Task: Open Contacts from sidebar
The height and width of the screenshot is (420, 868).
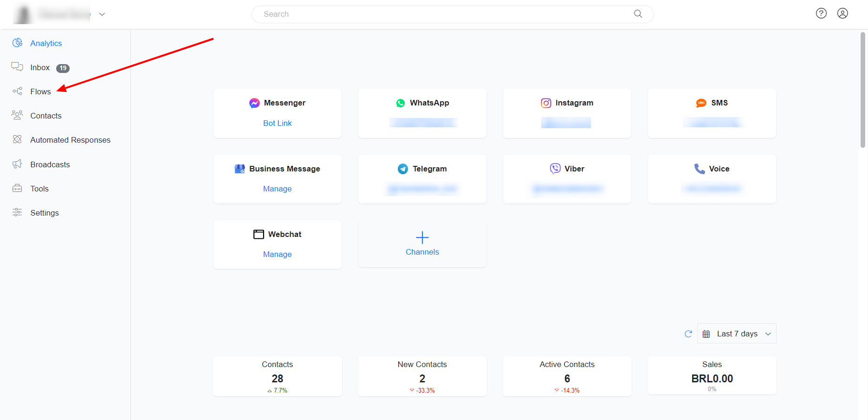Action: coord(46,116)
